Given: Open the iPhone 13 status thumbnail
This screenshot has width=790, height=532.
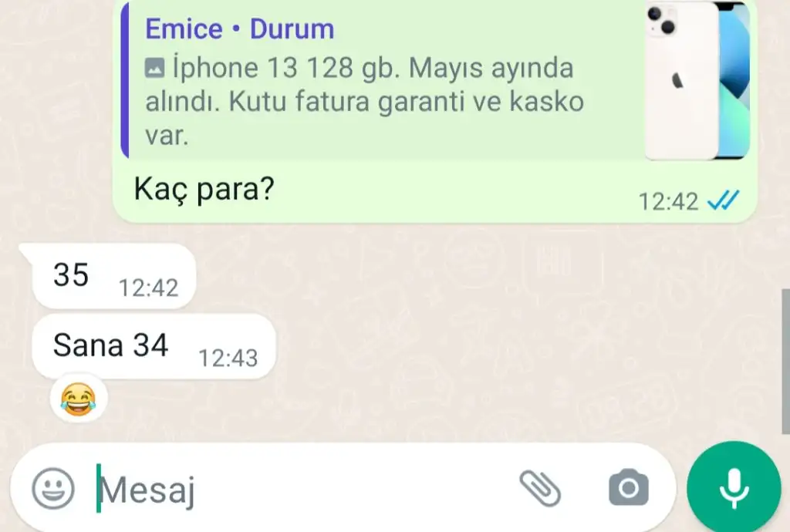Looking at the screenshot, I should [x=697, y=80].
